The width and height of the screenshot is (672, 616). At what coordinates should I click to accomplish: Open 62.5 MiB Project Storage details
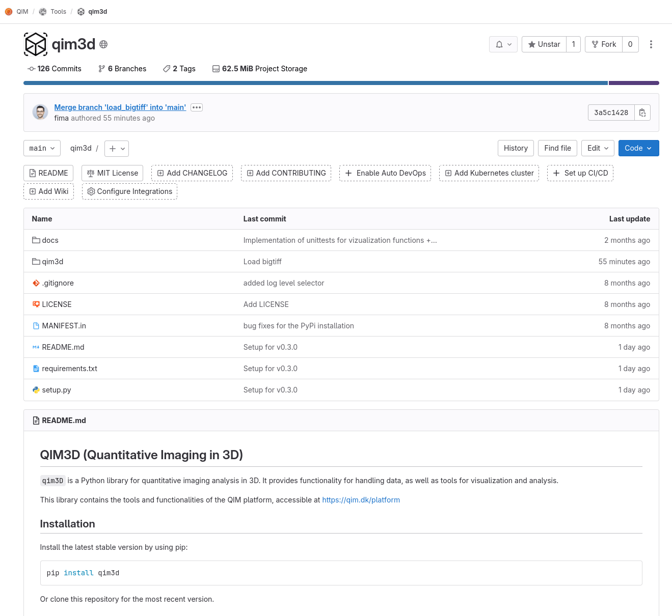[x=260, y=69]
